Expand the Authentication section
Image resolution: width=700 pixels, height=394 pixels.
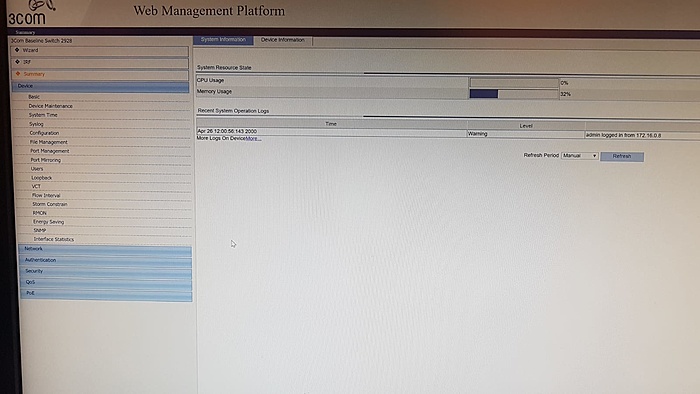click(105, 261)
